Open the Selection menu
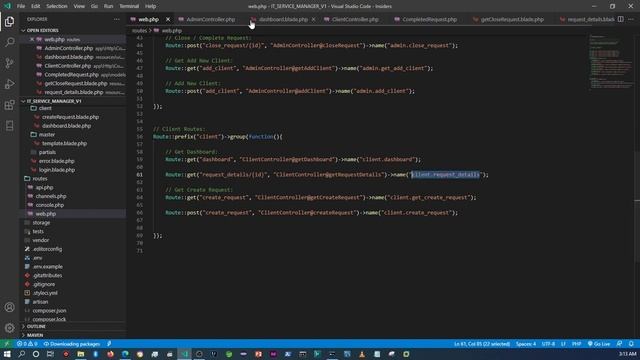This screenshot has width=640, height=360. coord(57,6)
